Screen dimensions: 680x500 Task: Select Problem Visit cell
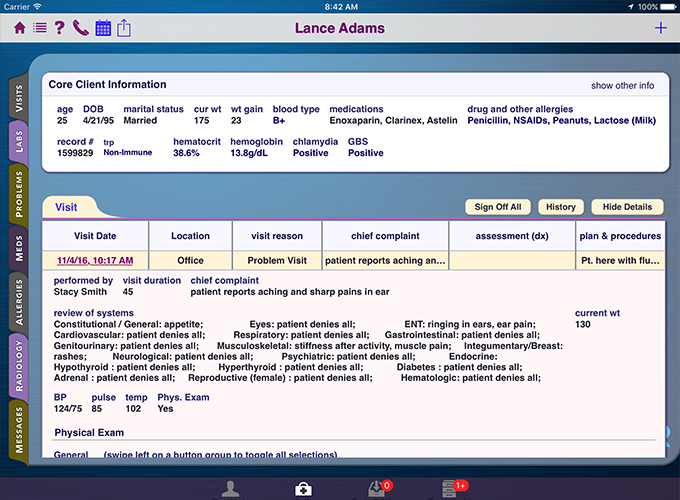[277, 261]
